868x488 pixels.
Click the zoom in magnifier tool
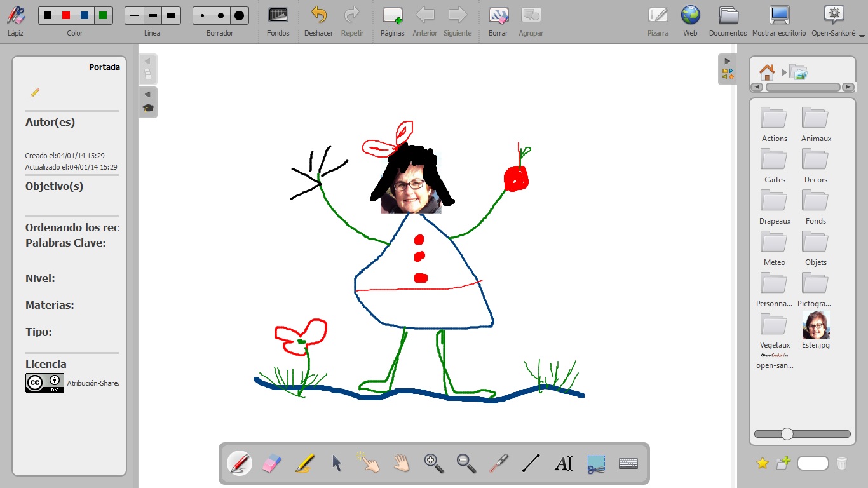click(x=434, y=463)
